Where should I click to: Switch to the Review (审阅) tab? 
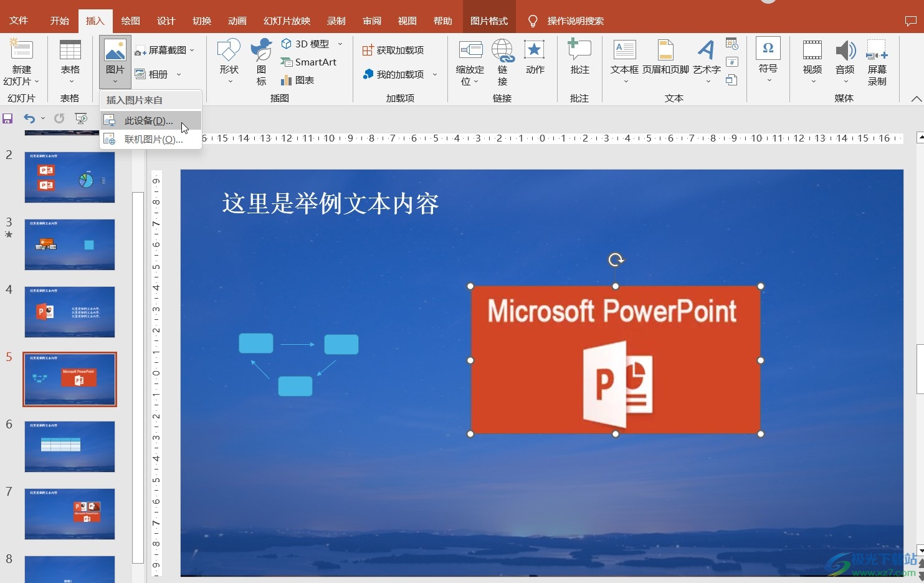coord(372,21)
